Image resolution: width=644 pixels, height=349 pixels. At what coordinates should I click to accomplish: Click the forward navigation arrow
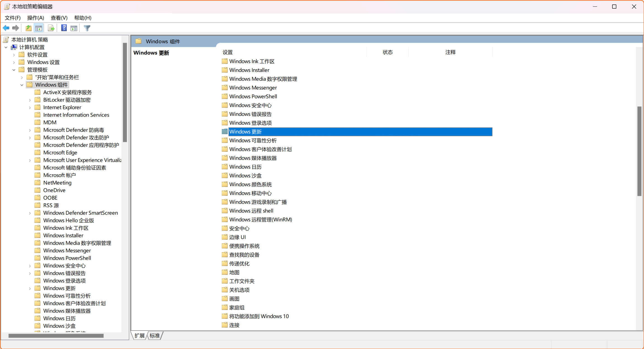[15, 28]
